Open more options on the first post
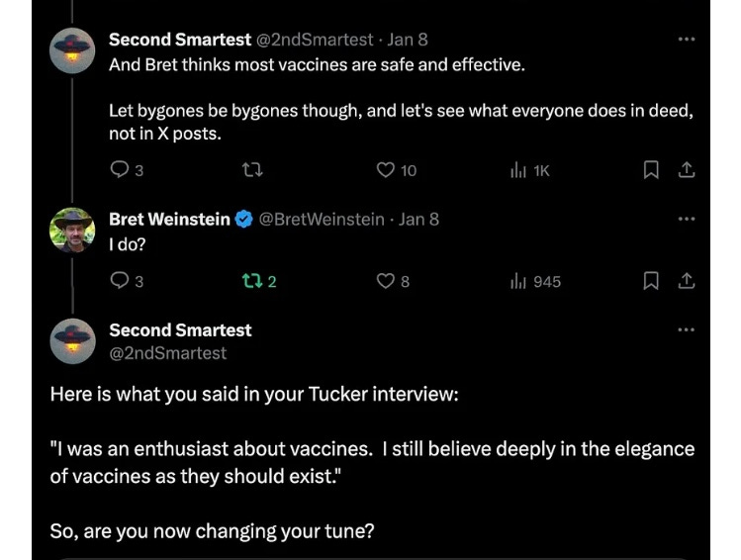The image size is (741, 560). pos(687,40)
